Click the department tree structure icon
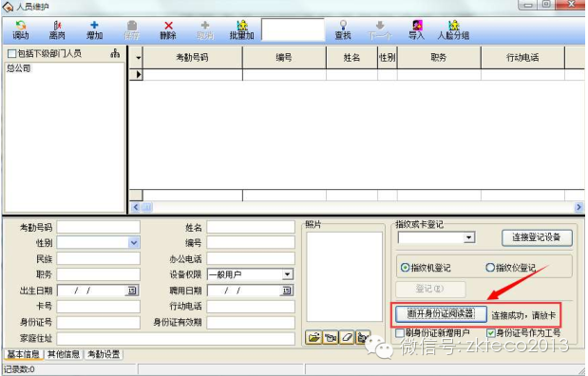The width and height of the screenshot is (588, 376). (x=115, y=53)
